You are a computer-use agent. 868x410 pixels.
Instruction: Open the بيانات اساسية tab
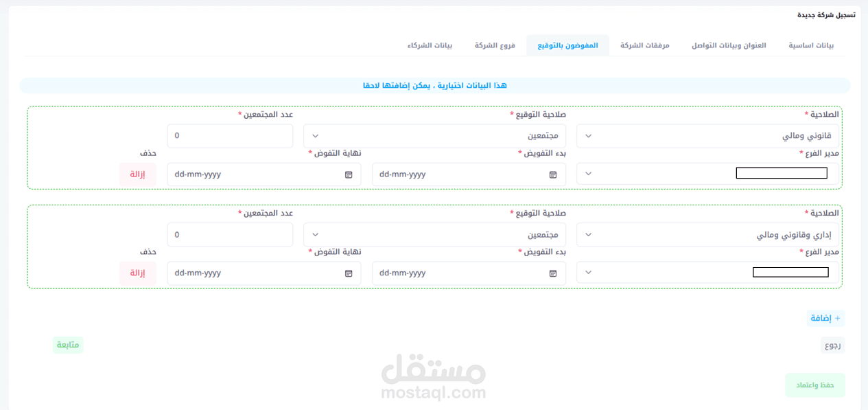pos(811,45)
